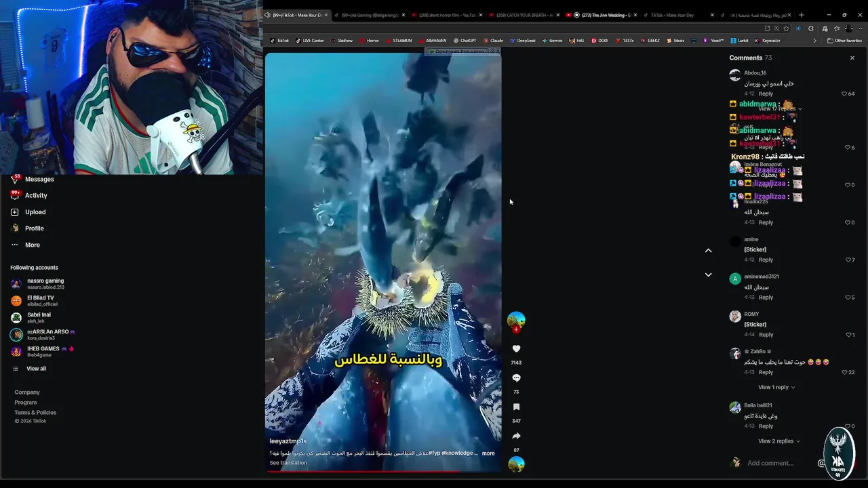The width and height of the screenshot is (868, 488).
Task: Expand View 1 reply under ZahRo
Action: (x=776, y=387)
